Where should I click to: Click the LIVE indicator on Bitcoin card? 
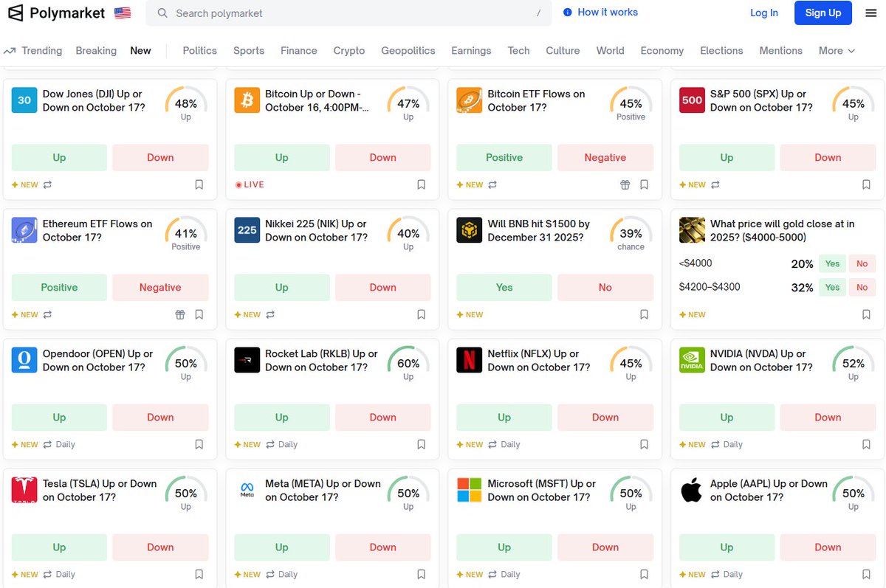pos(250,184)
